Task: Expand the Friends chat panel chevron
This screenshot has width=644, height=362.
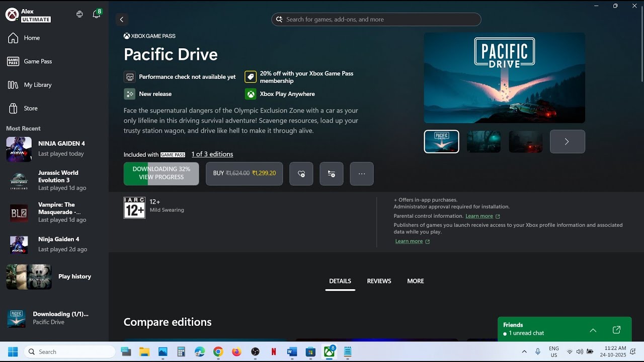Action: coord(593,330)
